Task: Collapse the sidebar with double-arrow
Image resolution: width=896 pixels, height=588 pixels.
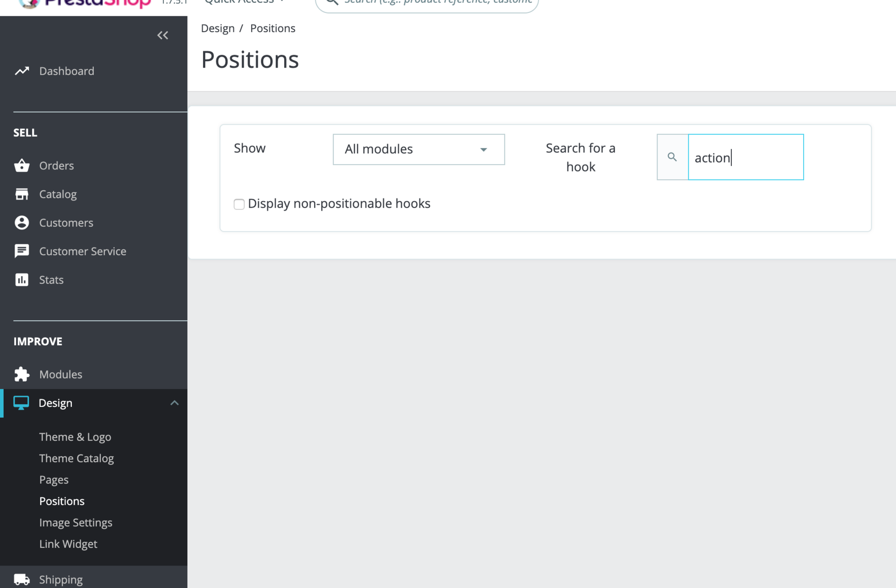Action: click(162, 35)
